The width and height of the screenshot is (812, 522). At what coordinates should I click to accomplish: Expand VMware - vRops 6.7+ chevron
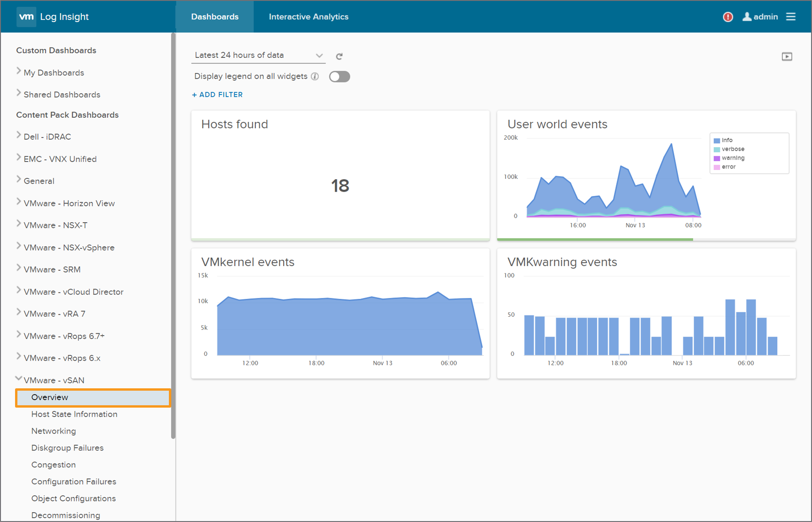click(x=19, y=335)
